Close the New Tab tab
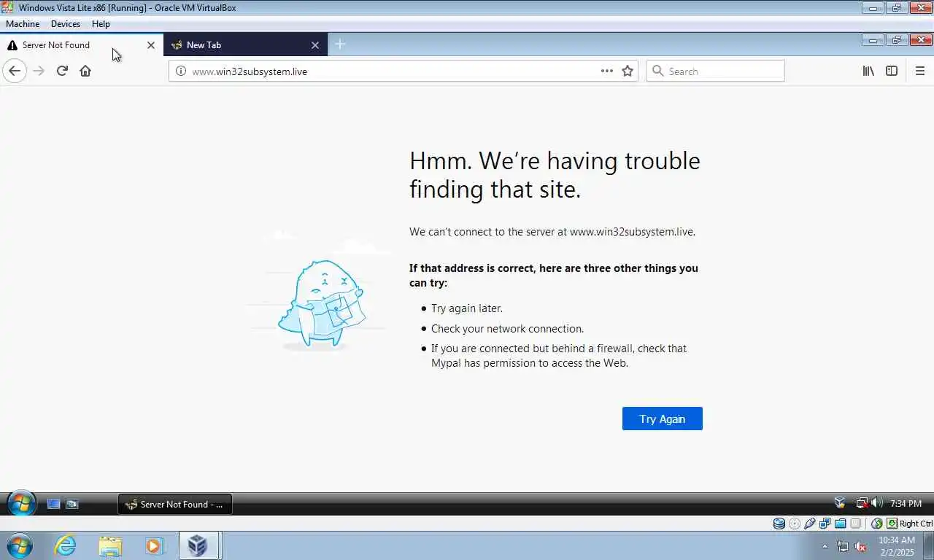The width and height of the screenshot is (934, 560). click(x=315, y=44)
